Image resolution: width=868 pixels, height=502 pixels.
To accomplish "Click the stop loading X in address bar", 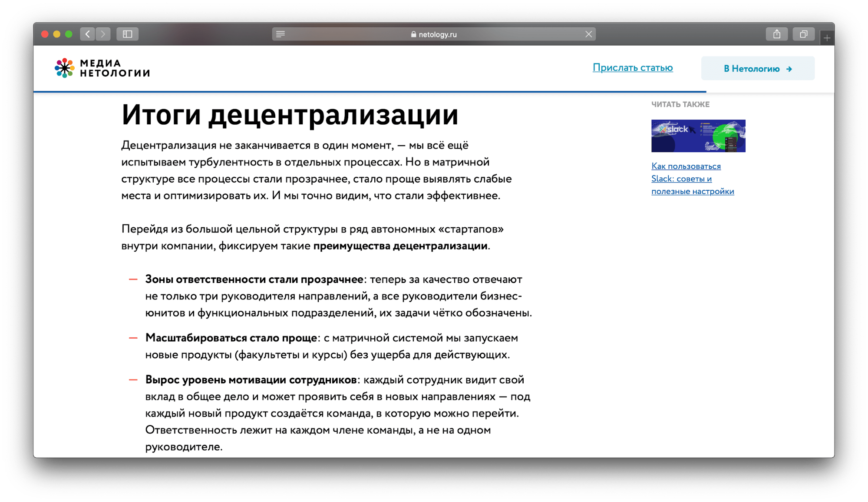I will click(x=589, y=34).
